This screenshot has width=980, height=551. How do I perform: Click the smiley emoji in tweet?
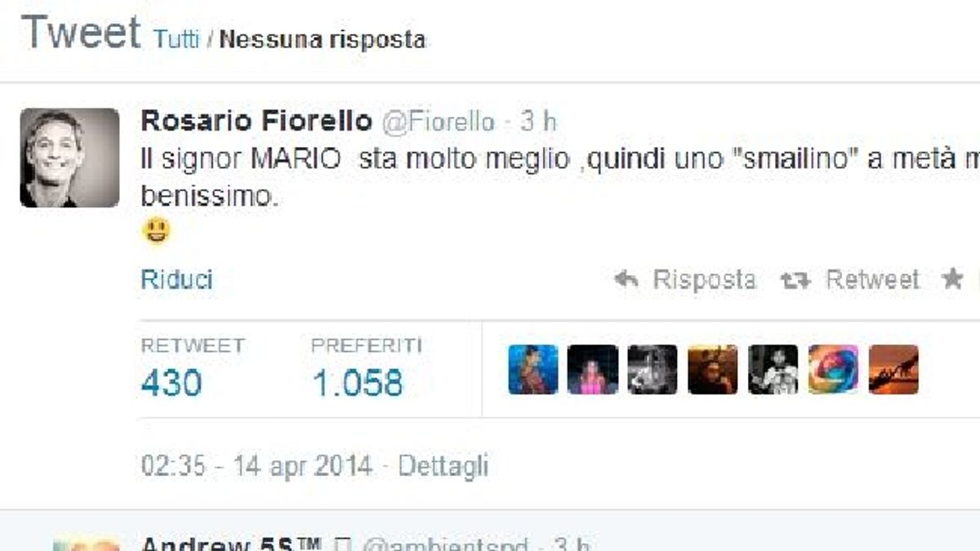(x=155, y=232)
